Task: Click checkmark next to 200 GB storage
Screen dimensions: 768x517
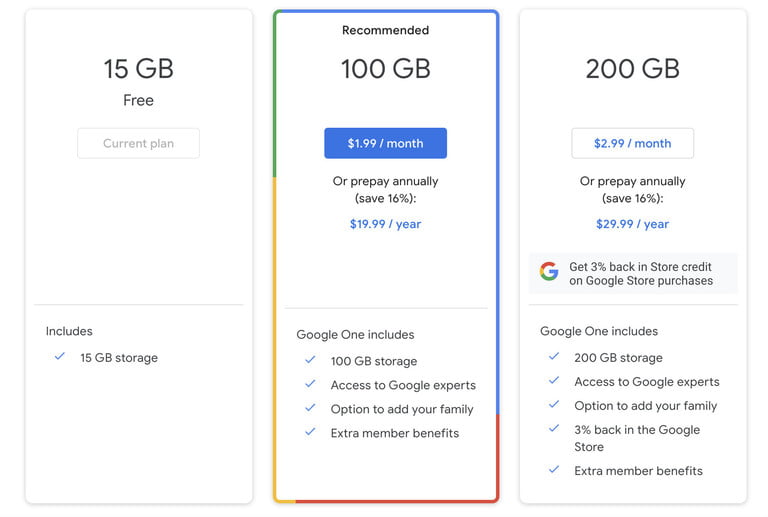Action: coord(554,356)
